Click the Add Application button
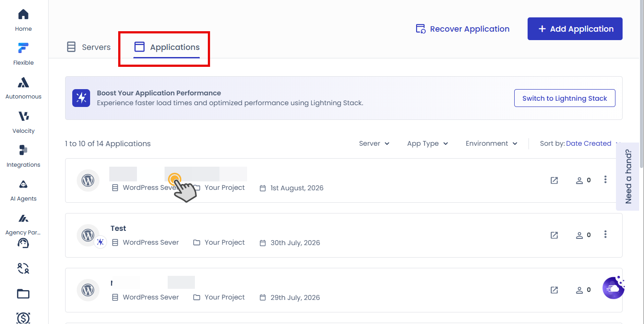 575,29
